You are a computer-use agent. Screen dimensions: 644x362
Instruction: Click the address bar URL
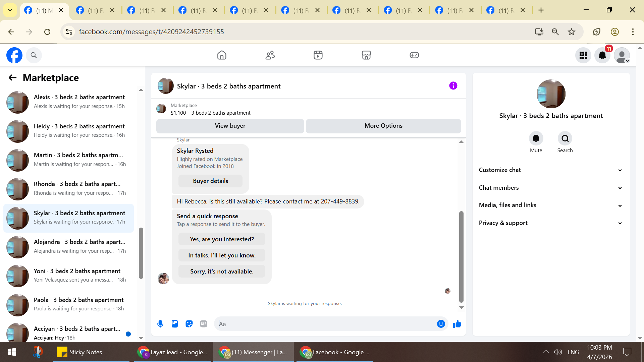151,32
